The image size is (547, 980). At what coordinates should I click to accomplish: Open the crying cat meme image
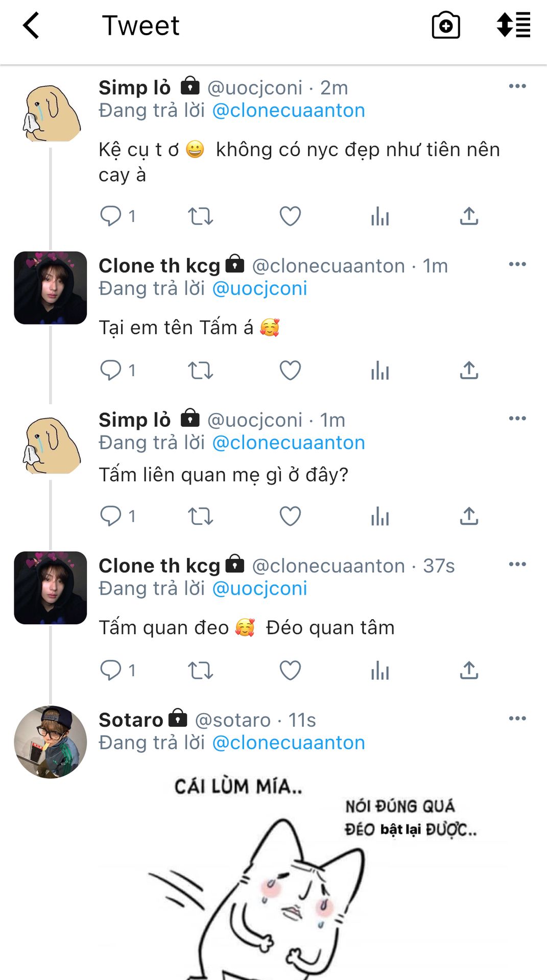tap(313, 873)
